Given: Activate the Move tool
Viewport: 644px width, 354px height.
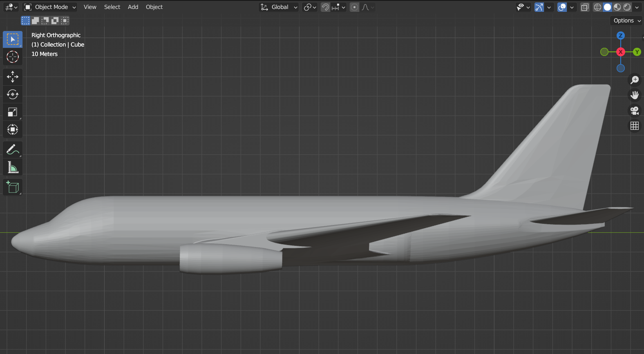Looking at the screenshot, I should point(13,77).
